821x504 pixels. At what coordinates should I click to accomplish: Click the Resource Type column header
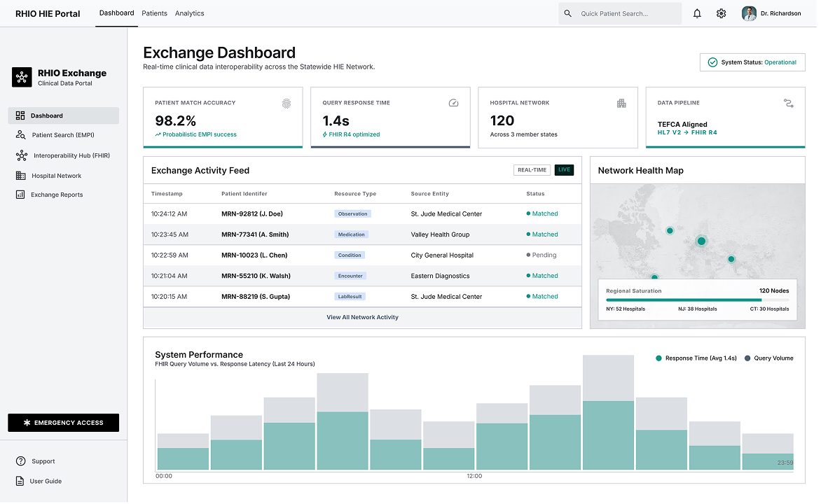click(357, 195)
